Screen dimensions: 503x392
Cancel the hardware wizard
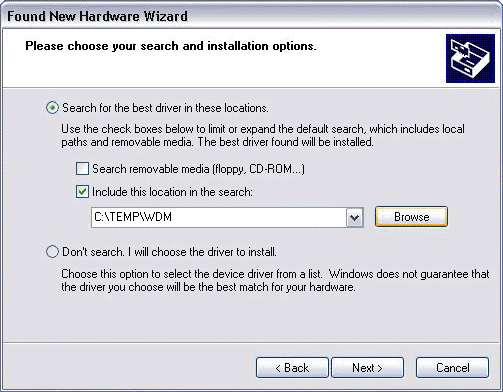452,368
